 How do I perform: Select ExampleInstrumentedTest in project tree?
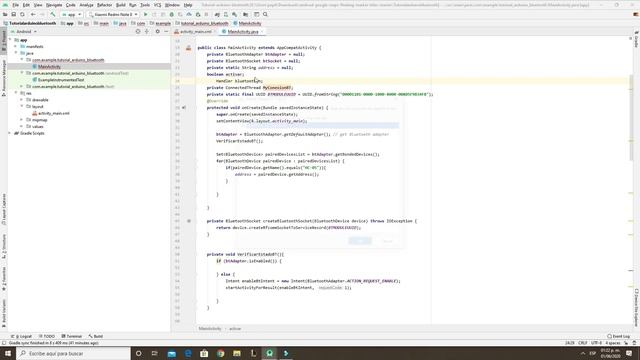pyautogui.click(x=58, y=80)
